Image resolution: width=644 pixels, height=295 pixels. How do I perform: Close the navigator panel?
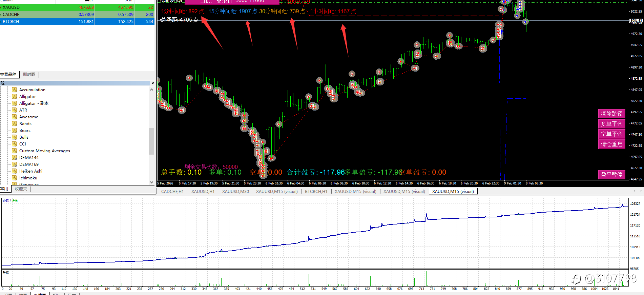(x=153, y=83)
